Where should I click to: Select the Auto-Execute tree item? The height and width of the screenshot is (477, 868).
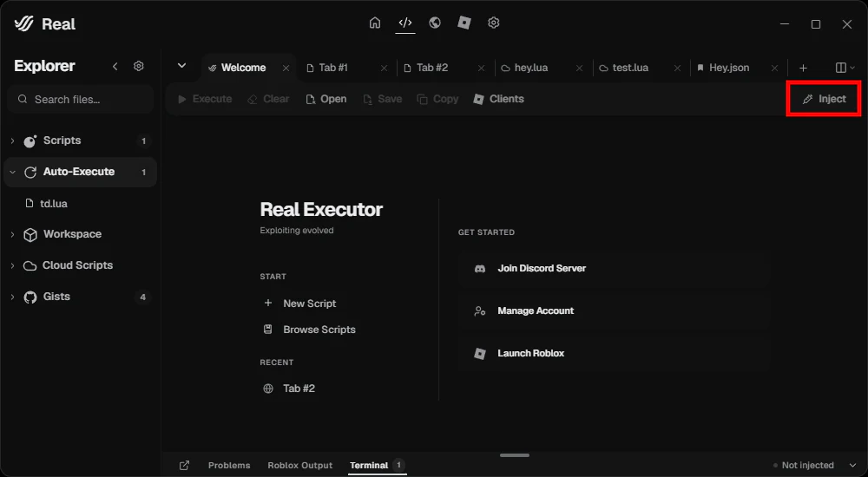(x=80, y=172)
